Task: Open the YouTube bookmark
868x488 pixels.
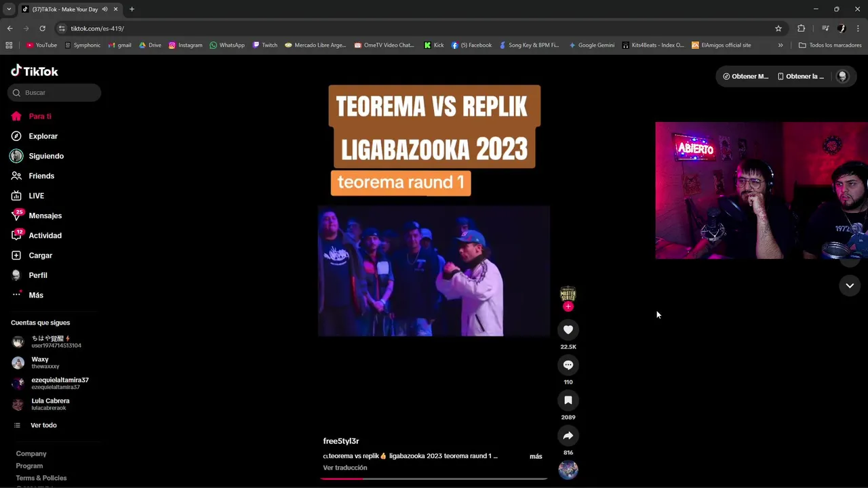Action: (x=41, y=45)
